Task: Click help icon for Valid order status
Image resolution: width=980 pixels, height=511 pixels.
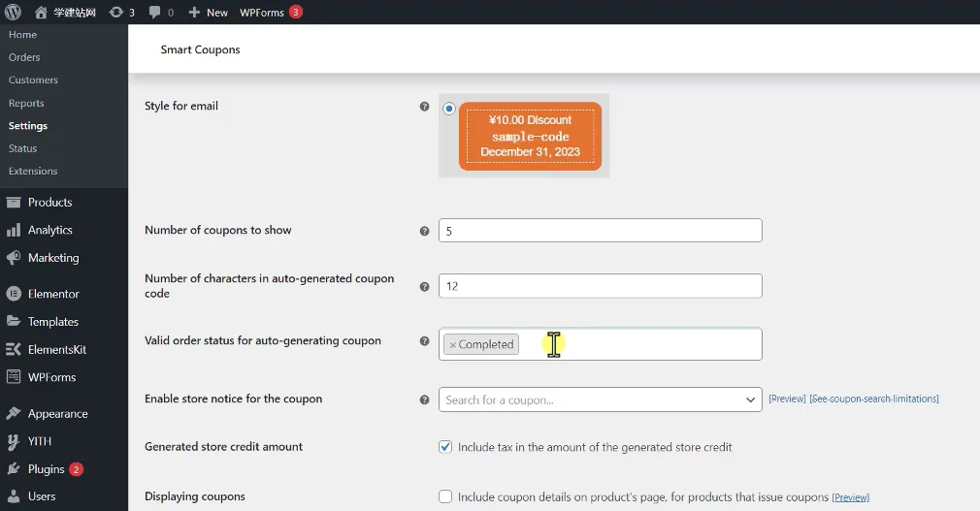Action: point(424,341)
